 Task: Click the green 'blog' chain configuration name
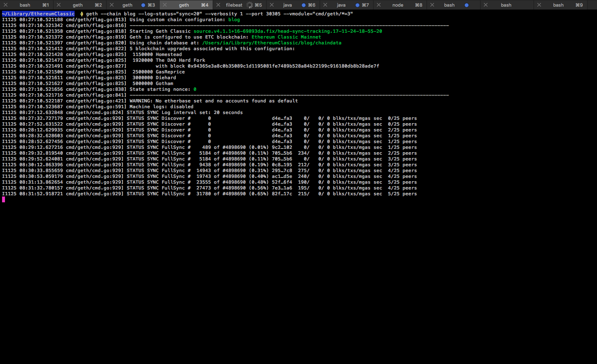234,19
